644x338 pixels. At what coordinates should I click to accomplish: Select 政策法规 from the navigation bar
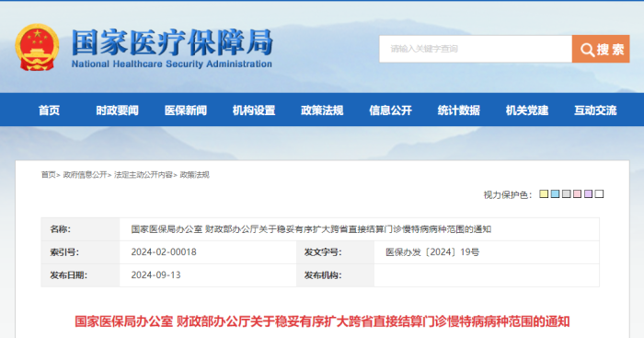click(x=322, y=111)
